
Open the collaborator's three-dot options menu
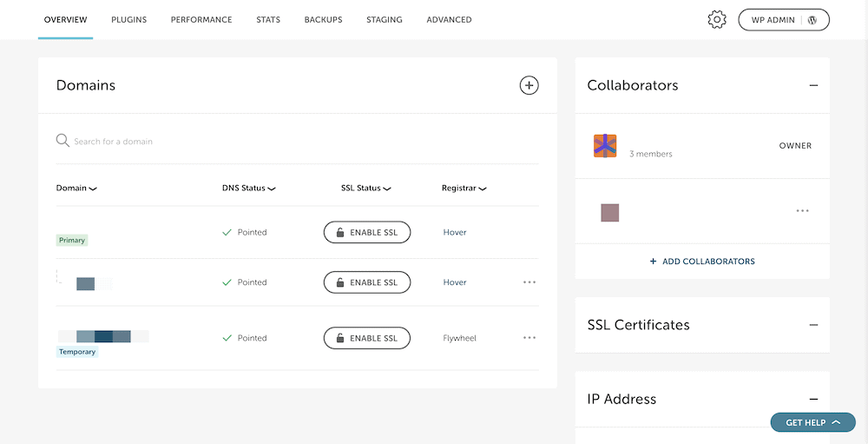click(x=802, y=211)
